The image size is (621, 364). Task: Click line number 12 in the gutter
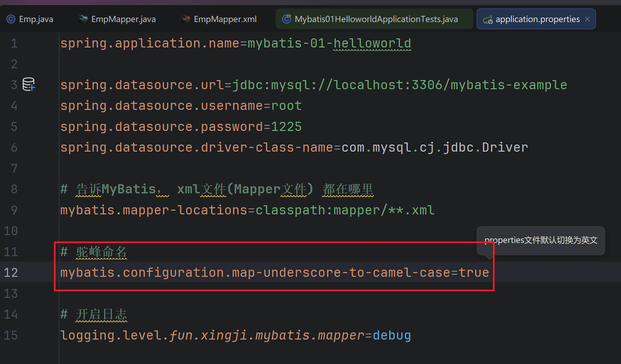tap(11, 272)
